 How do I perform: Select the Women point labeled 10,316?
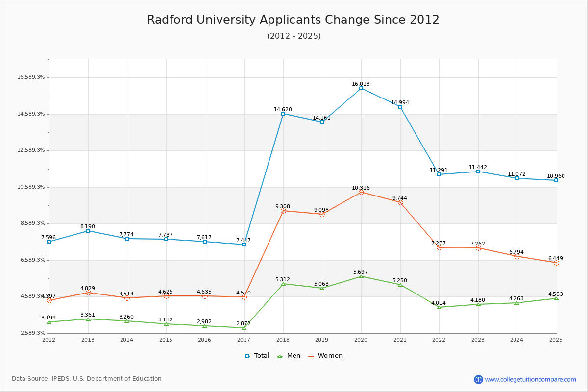[361, 192]
